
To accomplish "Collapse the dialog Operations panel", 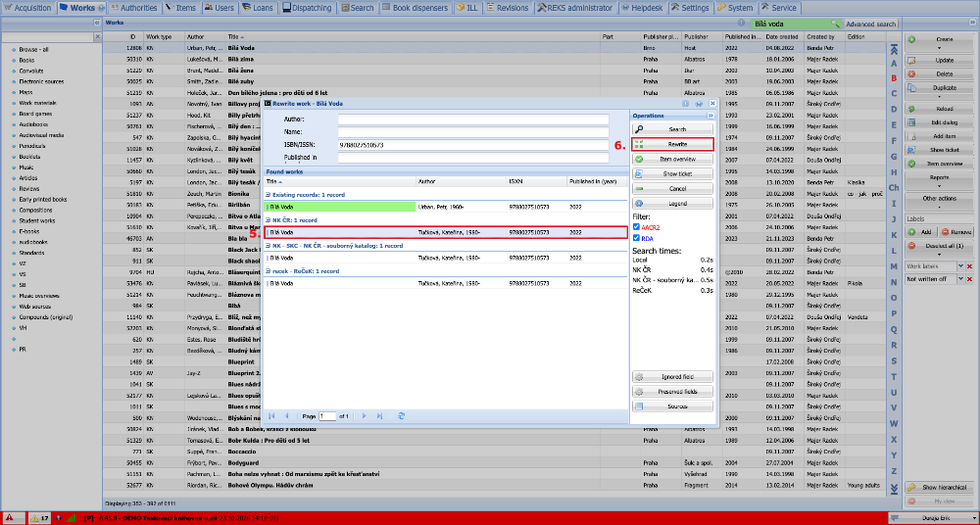I will click(x=710, y=116).
